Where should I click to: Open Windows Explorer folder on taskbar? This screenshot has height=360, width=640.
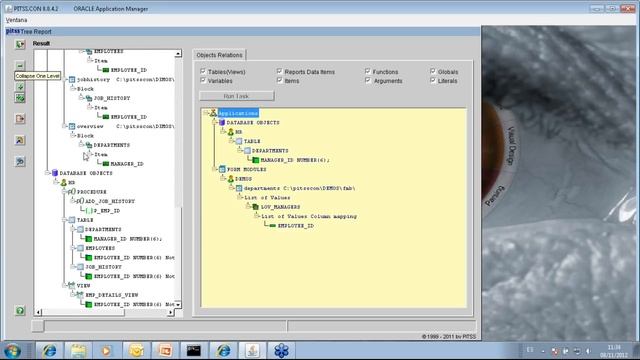click(x=78, y=351)
